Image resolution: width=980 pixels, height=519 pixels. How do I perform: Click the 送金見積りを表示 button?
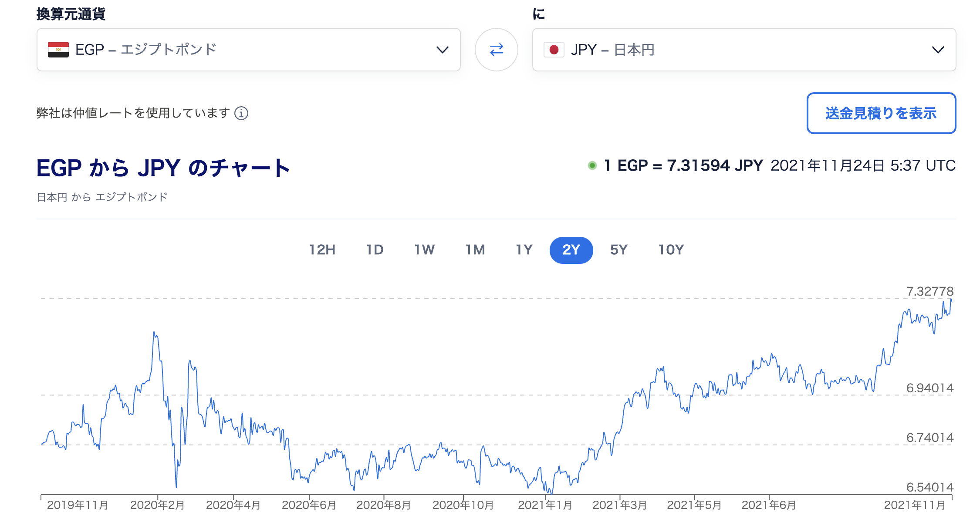point(881,113)
